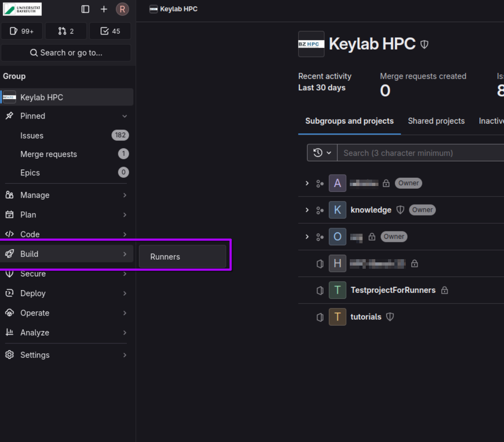Click the Keylab HPC group avatar

[x=311, y=44]
